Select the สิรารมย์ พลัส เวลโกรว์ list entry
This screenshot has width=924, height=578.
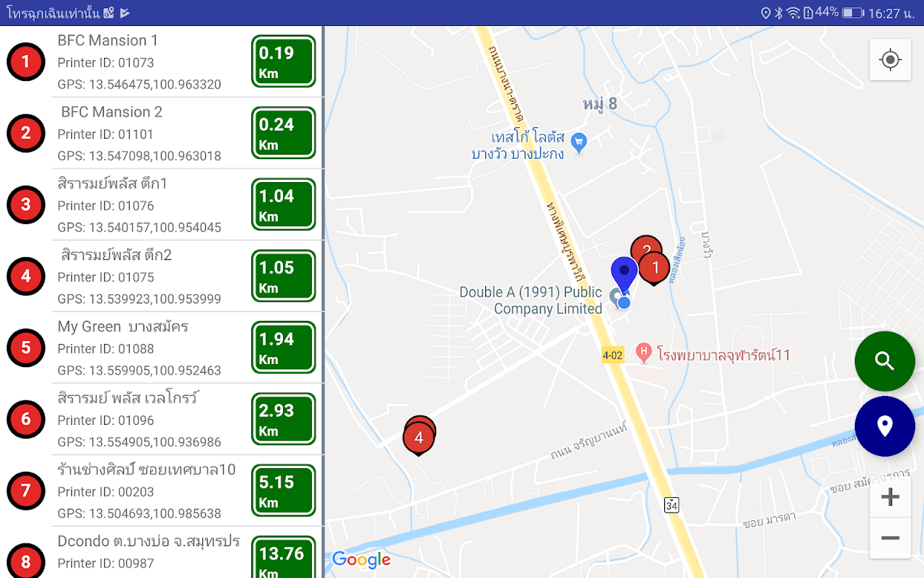tap(160, 419)
